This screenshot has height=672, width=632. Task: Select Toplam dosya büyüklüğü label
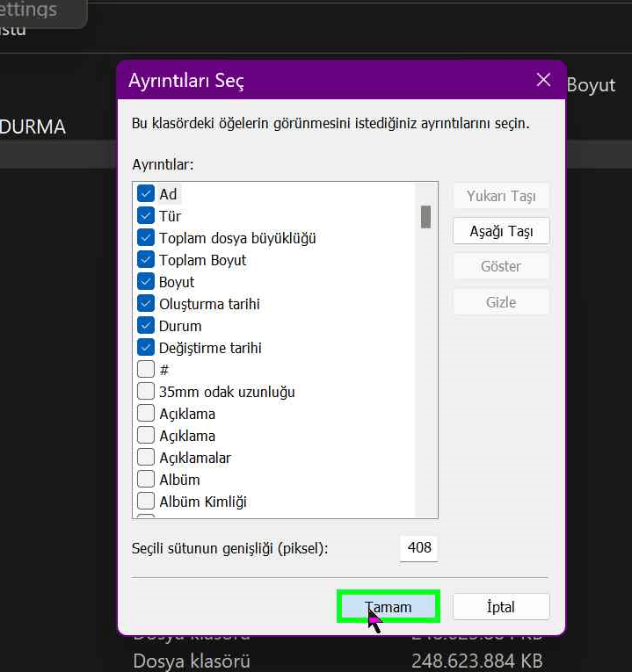[x=237, y=238]
